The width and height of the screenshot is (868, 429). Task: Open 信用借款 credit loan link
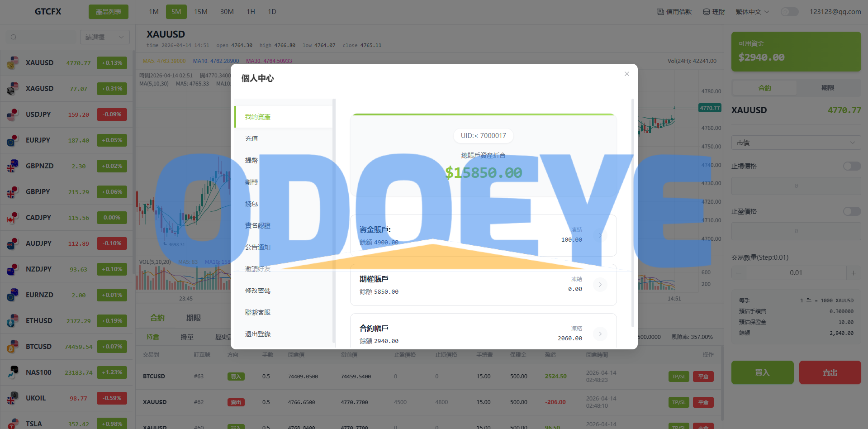pyautogui.click(x=674, y=12)
